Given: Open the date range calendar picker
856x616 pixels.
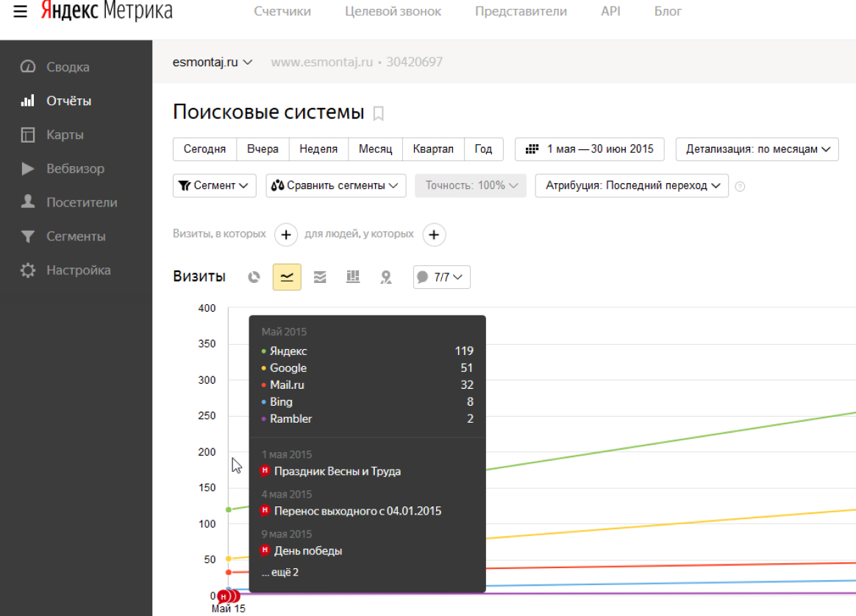Looking at the screenshot, I should coord(590,149).
